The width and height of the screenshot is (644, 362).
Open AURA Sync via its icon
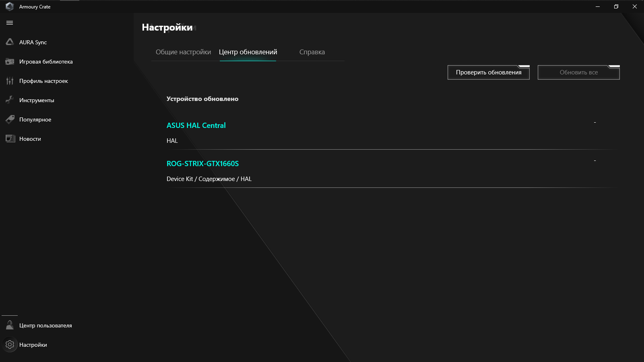tap(10, 42)
